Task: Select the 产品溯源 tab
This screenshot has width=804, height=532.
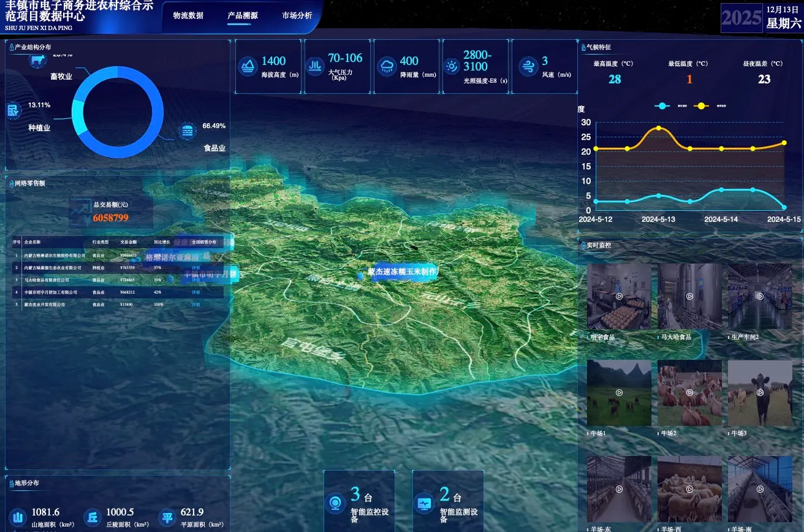Action: click(x=243, y=16)
